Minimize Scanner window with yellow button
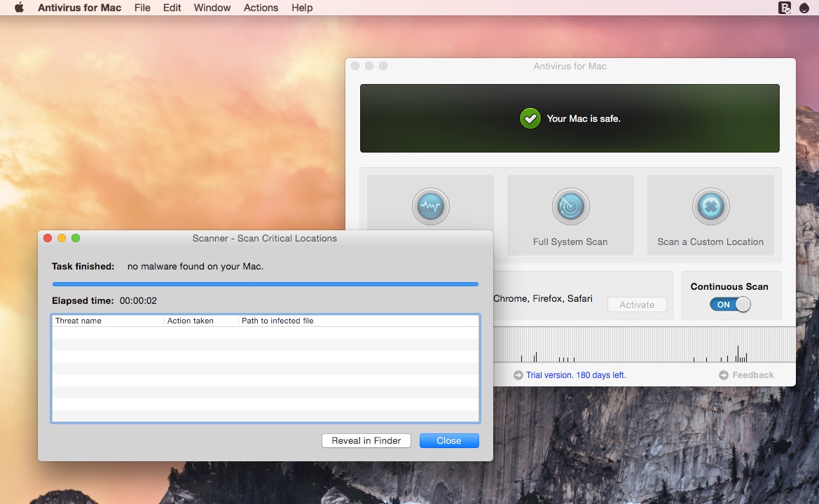The image size is (819, 504). pyautogui.click(x=62, y=238)
